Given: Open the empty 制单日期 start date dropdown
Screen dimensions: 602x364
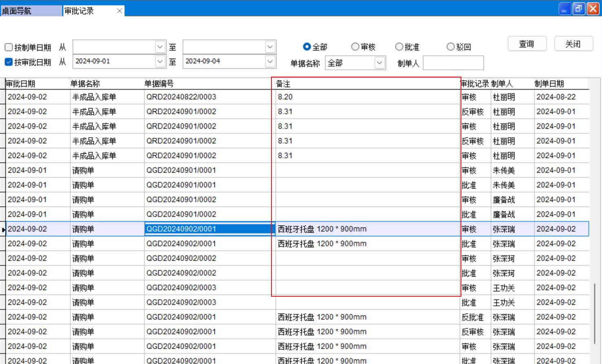Looking at the screenshot, I should coord(160,47).
